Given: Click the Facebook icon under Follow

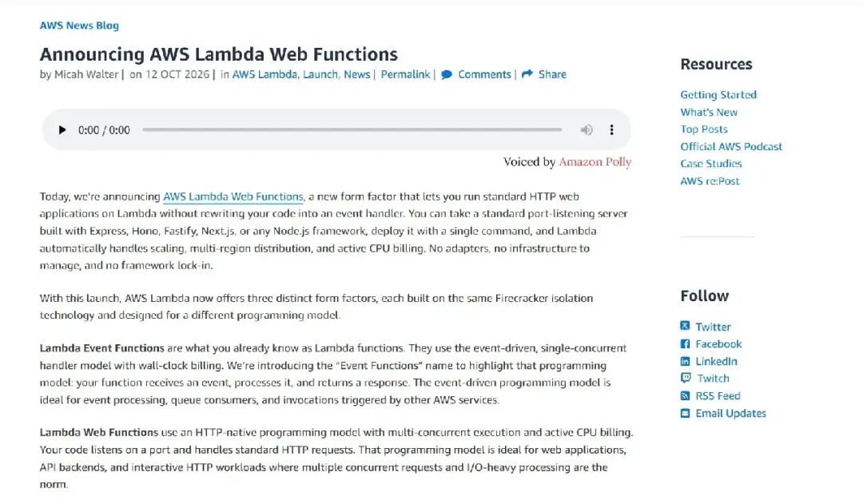Looking at the screenshot, I should point(685,344).
